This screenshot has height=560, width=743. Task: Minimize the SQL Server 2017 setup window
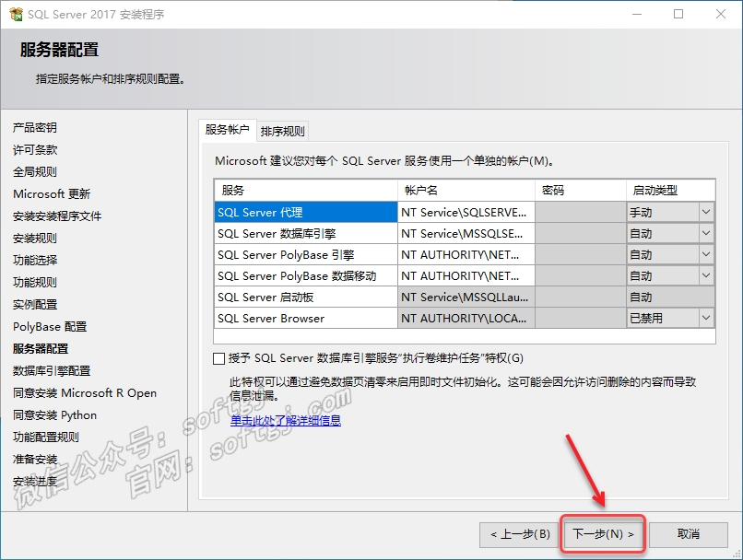(x=637, y=14)
